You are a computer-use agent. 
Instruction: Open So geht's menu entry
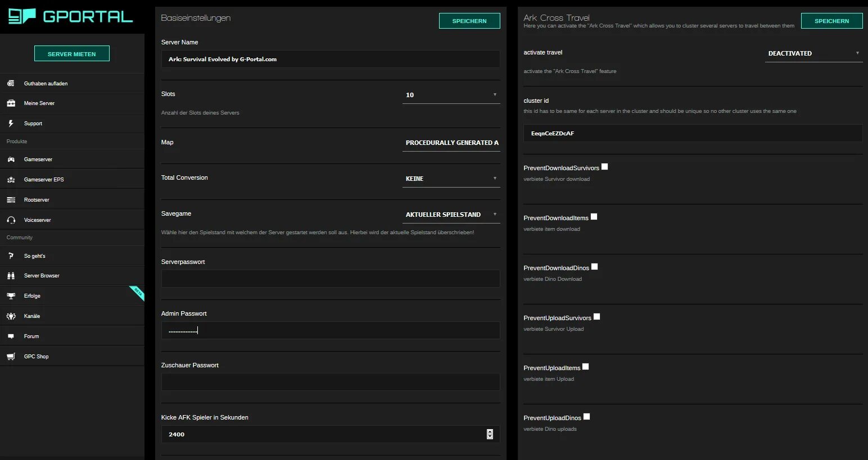point(72,256)
